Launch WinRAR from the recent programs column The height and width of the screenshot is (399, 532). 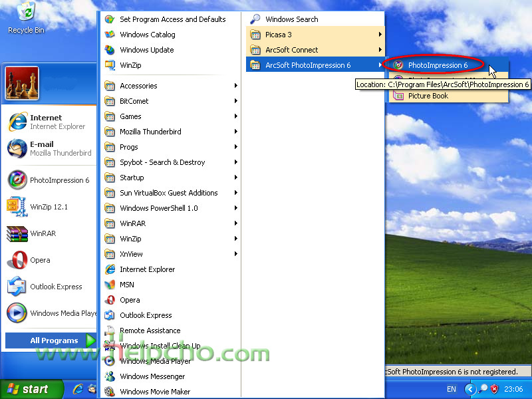49,233
